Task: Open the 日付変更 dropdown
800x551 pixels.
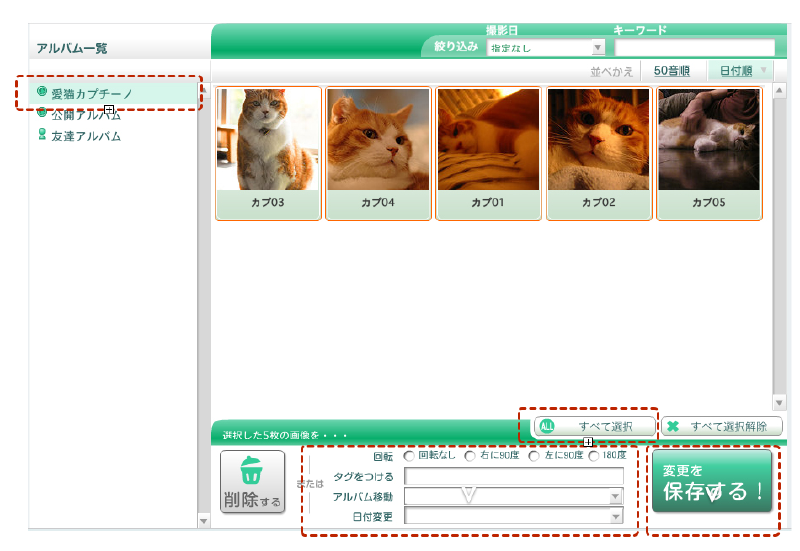Action: tap(513, 516)
